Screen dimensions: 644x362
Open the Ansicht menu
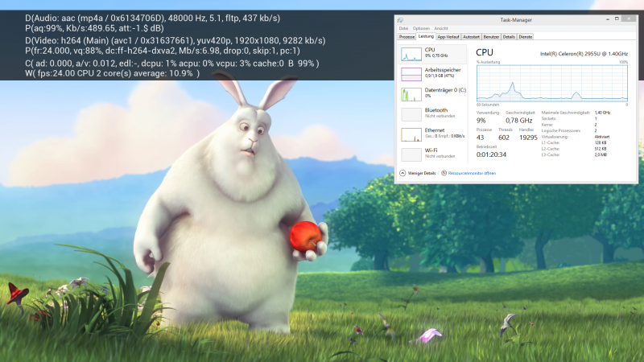441,28
